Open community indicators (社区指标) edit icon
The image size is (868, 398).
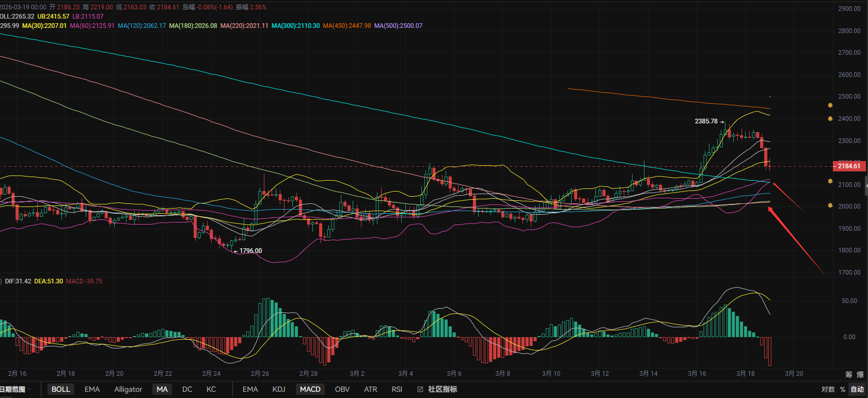(420, 389)
